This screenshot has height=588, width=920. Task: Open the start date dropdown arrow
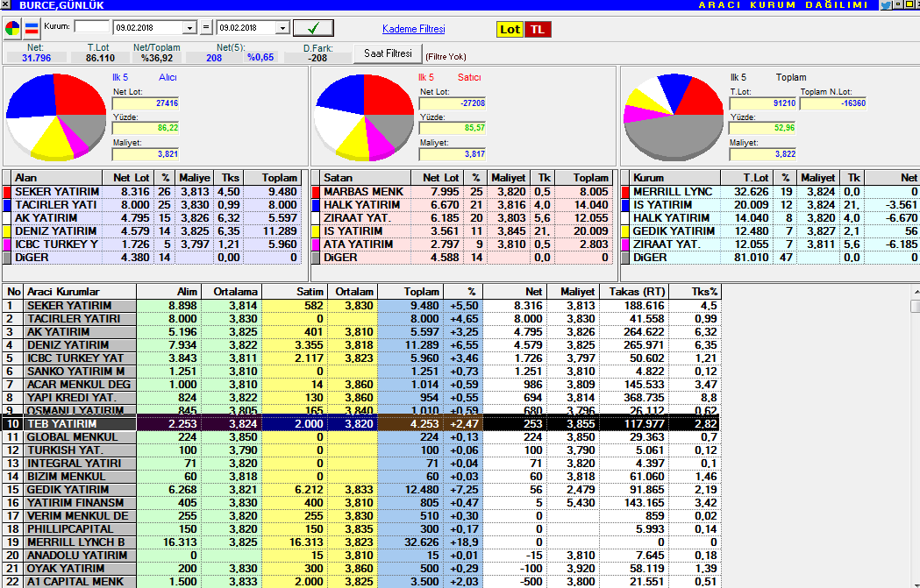[x=189, y=27]
